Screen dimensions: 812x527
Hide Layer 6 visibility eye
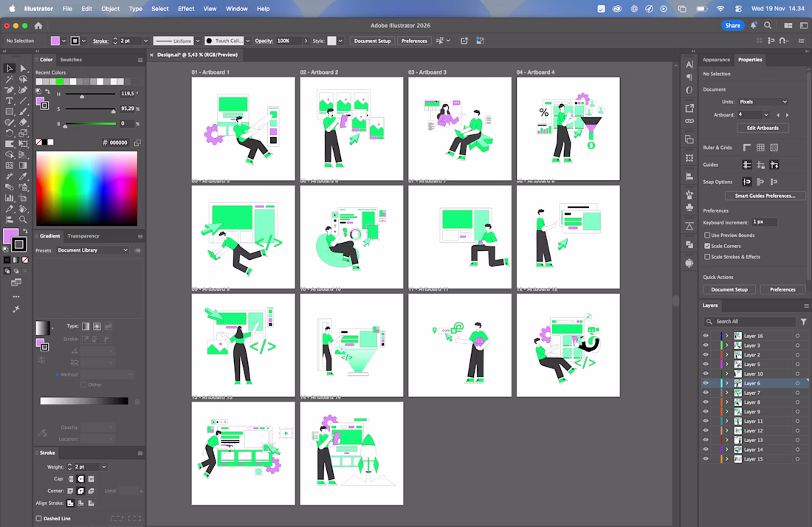705,383
